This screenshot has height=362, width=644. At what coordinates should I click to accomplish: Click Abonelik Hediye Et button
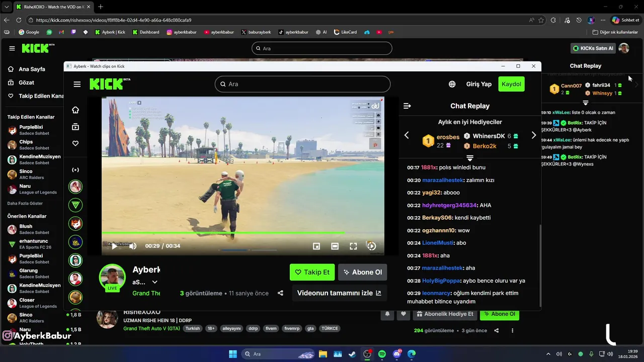[x=445, y=314]
